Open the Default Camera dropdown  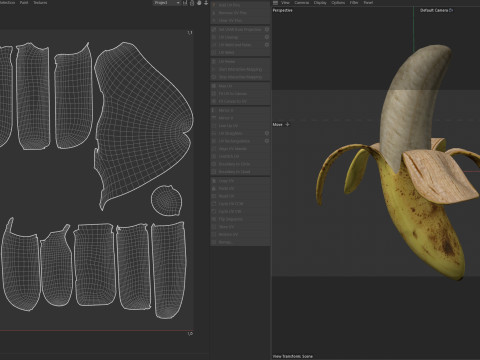point(436,10)
